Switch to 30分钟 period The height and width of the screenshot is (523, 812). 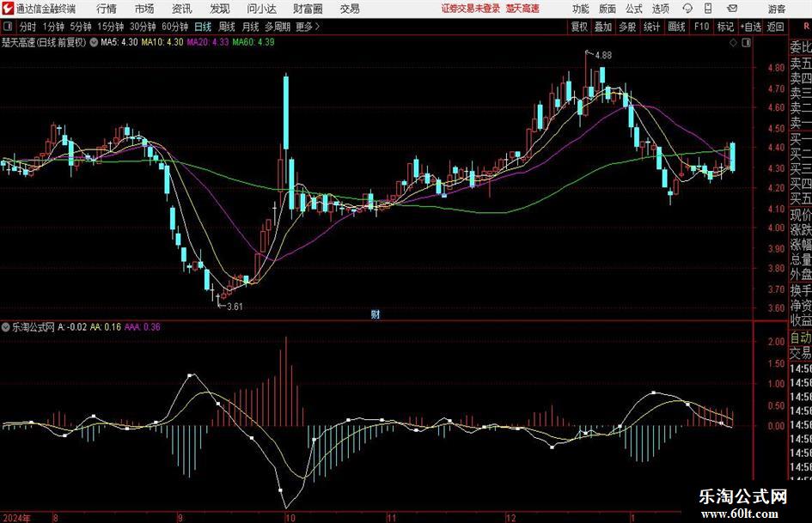point(143,27)
